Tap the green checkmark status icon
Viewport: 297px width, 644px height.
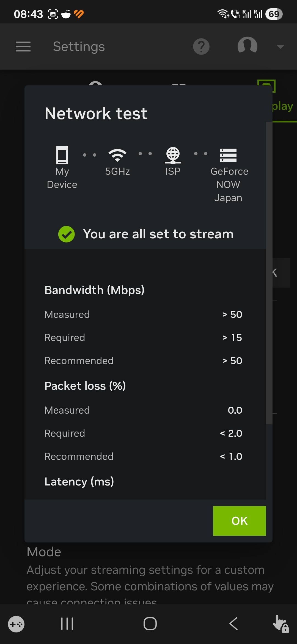(x=67, y=234)
